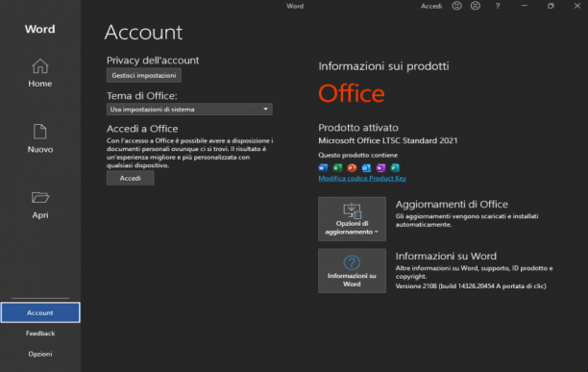Expand the Tema di Office dropdown
The image size is (588, 372).
[x=189, y=110]
